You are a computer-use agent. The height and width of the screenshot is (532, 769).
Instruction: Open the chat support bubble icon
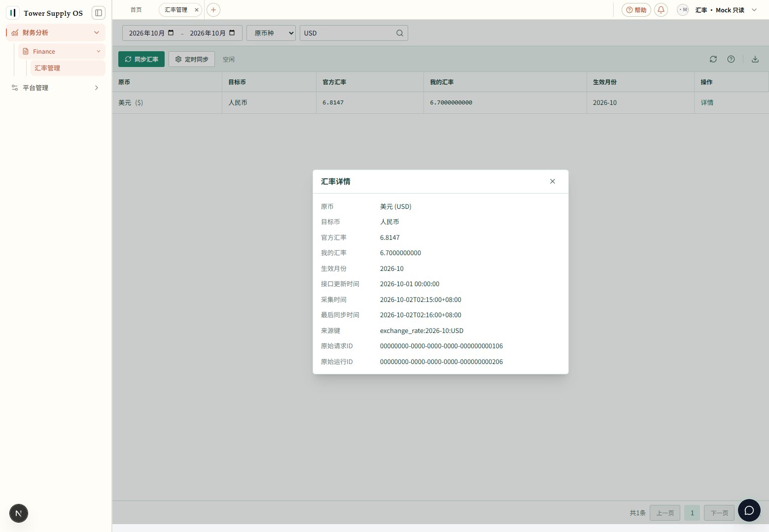click(x=749, y=510)
